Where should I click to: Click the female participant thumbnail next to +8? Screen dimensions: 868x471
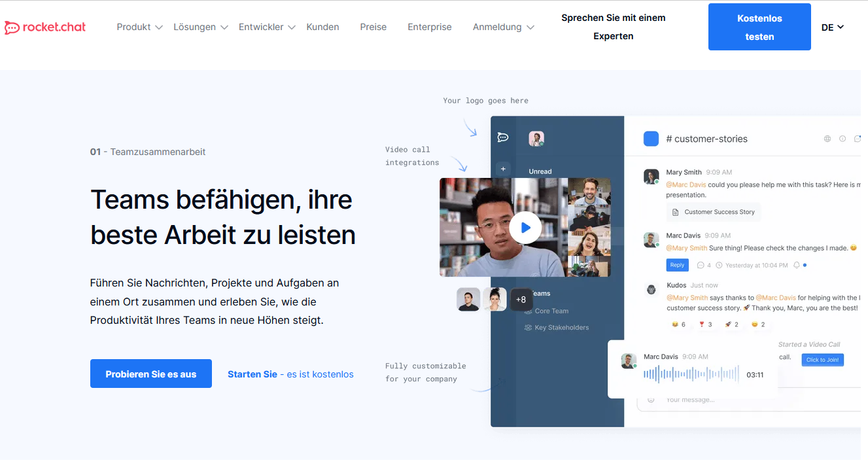tap(495, 300)
